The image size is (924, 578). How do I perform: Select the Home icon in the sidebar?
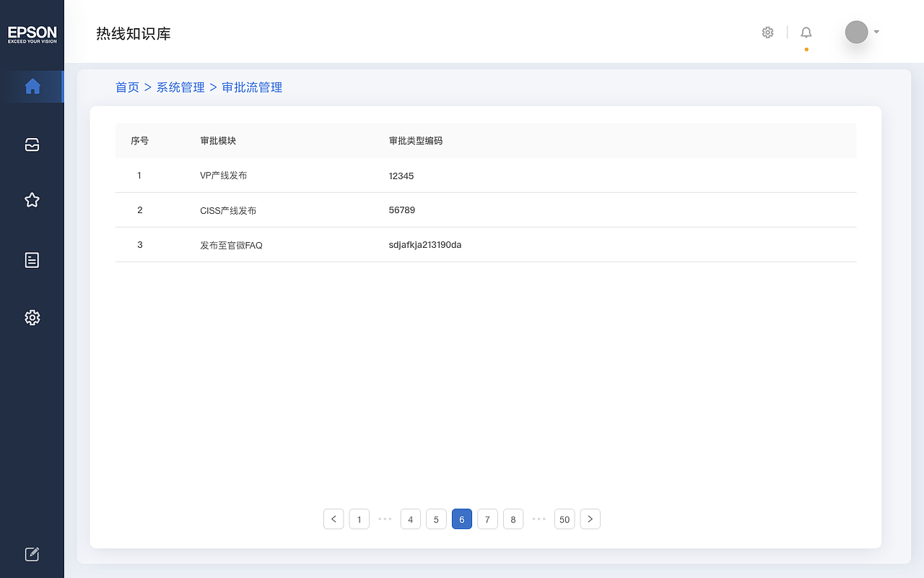coord(32,86)
